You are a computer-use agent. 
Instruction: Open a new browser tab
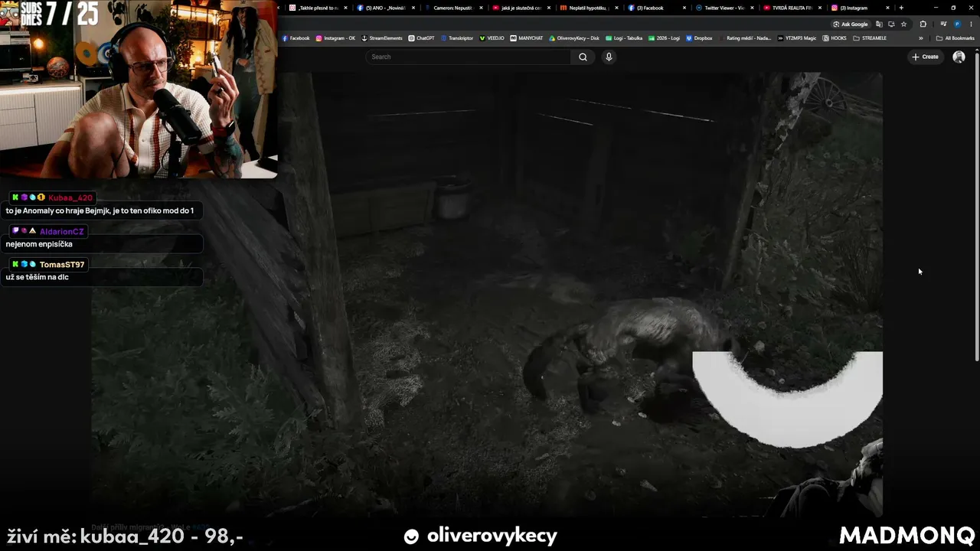coord(901,8)
